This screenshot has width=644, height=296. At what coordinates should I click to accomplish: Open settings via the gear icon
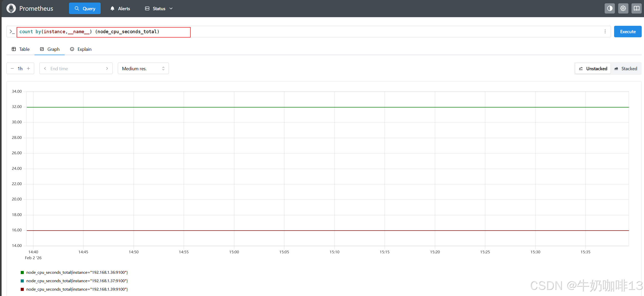coord(623,8)
